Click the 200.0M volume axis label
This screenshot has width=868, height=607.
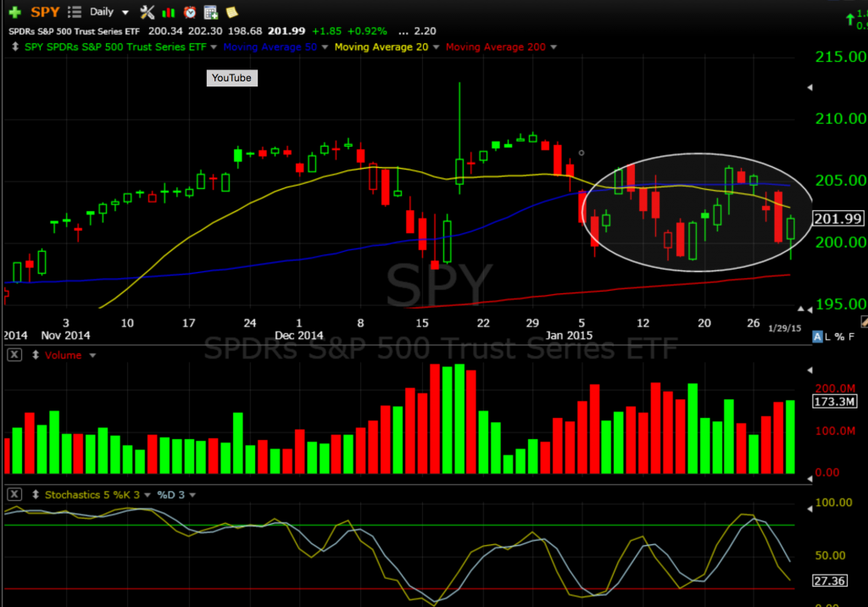[835, 388]
